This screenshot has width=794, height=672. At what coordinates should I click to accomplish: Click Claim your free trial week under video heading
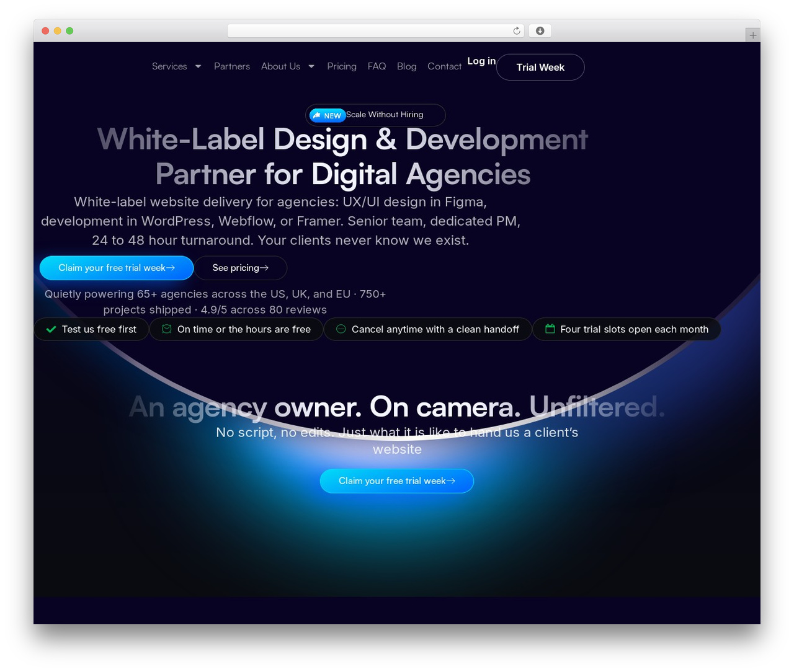397,481
